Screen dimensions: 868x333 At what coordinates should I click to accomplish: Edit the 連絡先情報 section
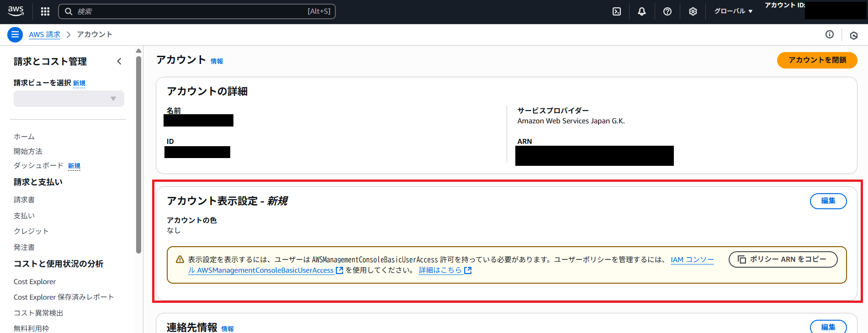click(x=828, y=327)
